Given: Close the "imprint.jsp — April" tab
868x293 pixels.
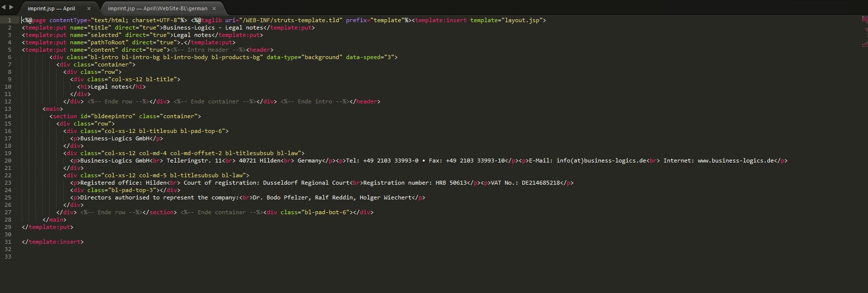Looking at the screenshot, I should tap(89, 8).
